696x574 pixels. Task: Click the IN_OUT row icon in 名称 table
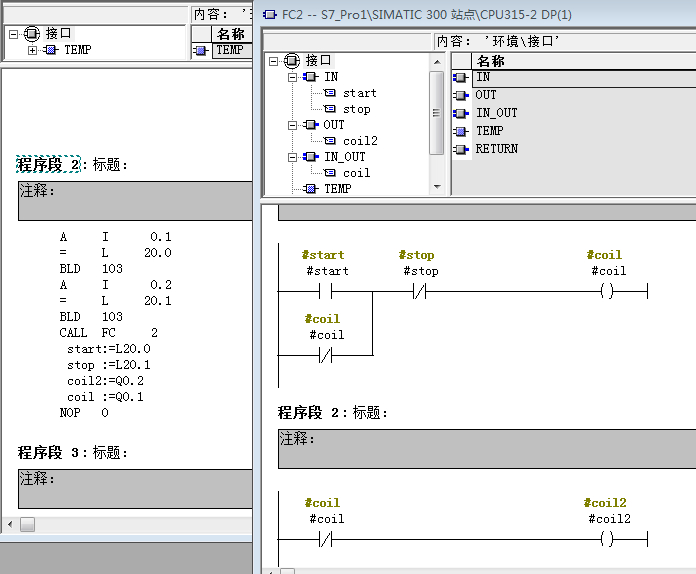pyautogui.click(x=461, y=114)
